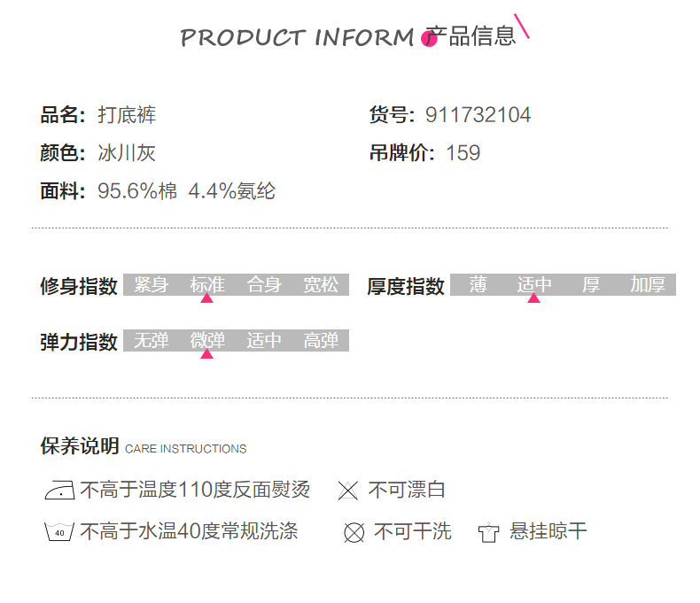Click the do-not-dry-clean circle icon

[x=354, y=533]
